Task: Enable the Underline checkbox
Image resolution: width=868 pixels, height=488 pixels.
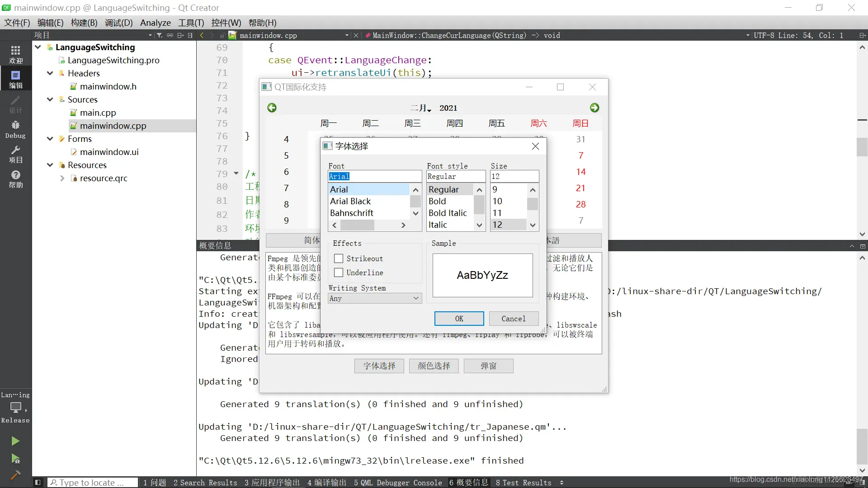Action: click(339, 272)
